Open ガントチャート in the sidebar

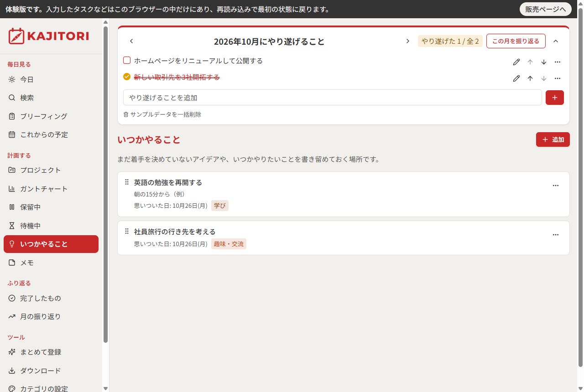(x=51, y=189)
